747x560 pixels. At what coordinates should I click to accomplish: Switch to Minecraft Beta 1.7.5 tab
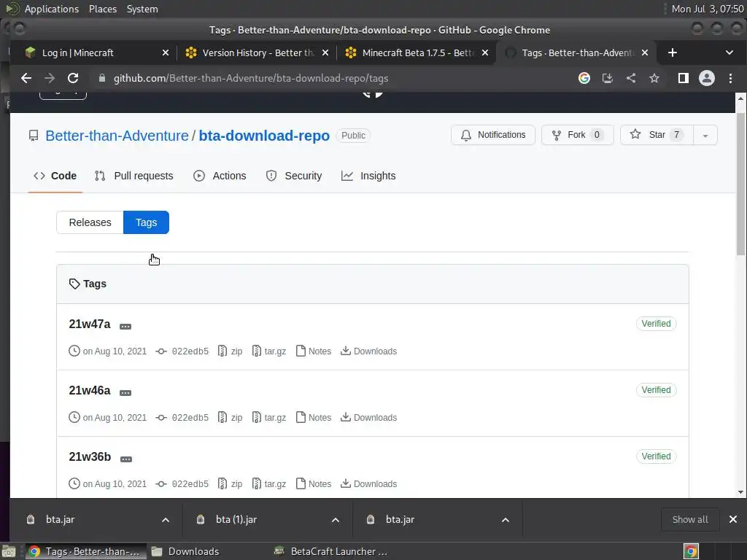pyautogui.click(x=417, y=52)
